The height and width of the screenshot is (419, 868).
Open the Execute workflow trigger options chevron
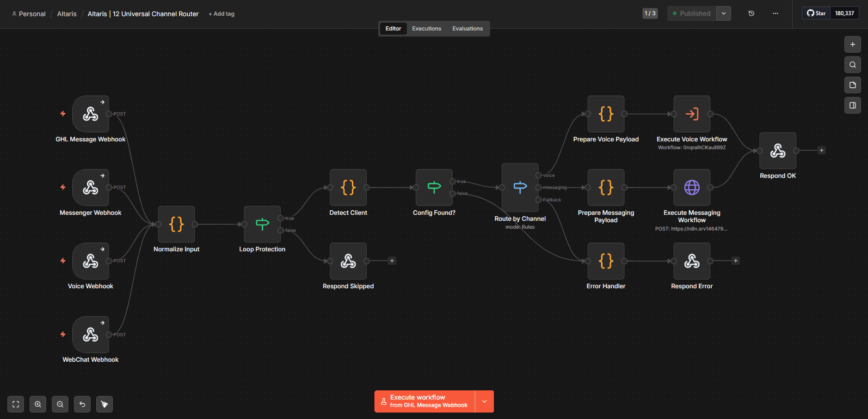[484, 401]
